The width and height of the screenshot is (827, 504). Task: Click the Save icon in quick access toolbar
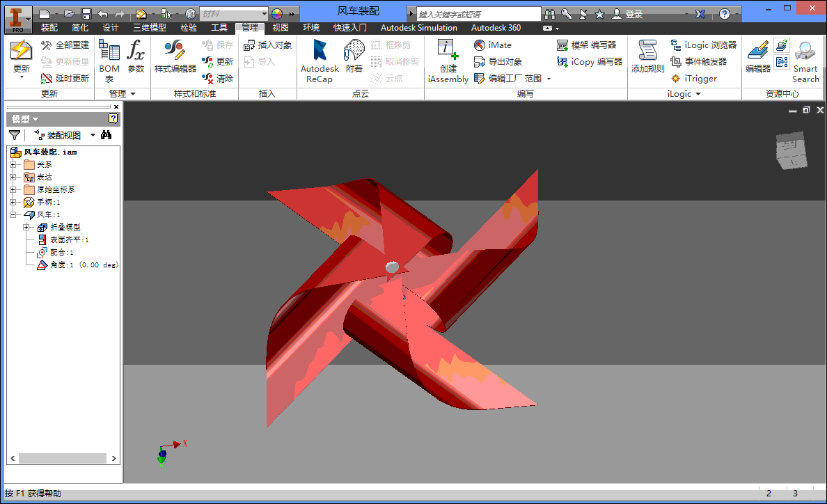(86, 14)
